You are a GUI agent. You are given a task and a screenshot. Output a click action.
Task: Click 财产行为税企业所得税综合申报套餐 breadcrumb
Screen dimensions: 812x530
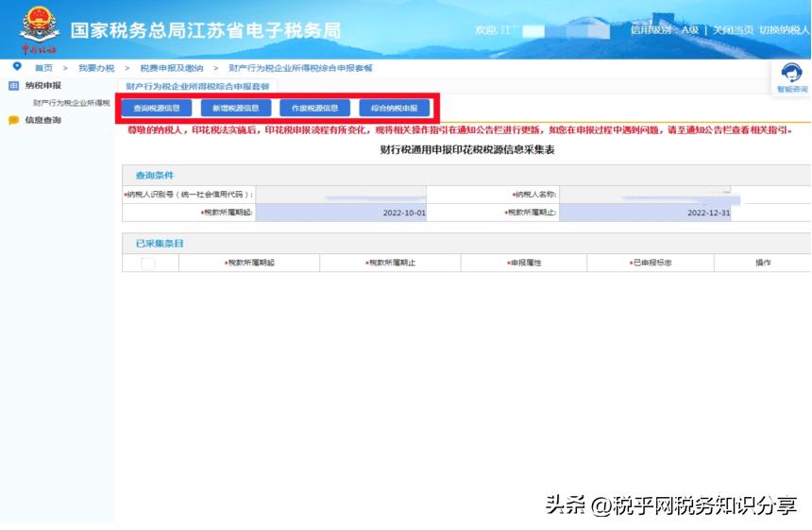pos(300,68)
